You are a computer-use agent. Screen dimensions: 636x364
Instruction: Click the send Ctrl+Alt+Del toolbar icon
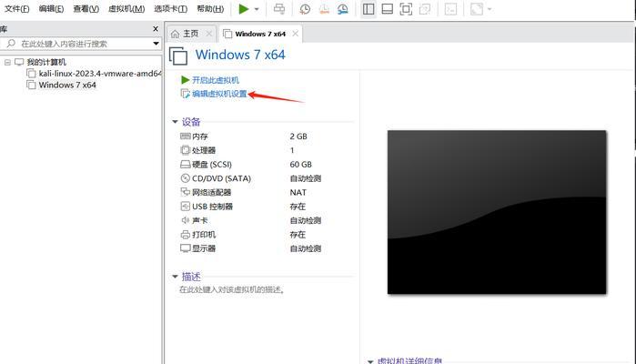pyautogui.click(x=279, y=9)
